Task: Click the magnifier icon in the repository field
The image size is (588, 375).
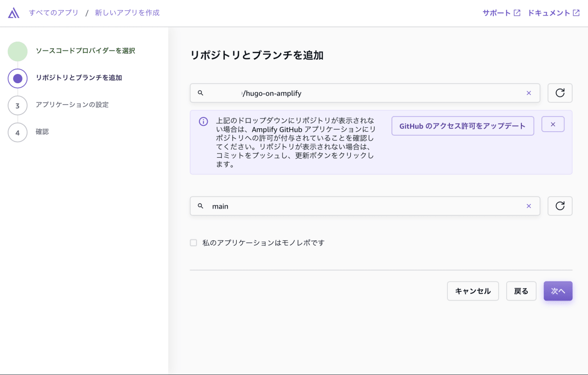Action: pyautogui.click(x=200, y=93)
